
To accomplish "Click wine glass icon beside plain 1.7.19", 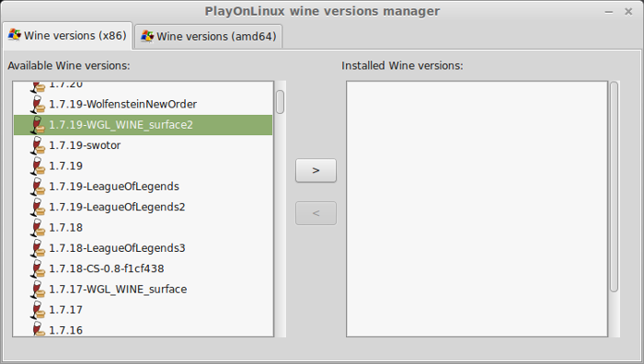I will (38, 165).
